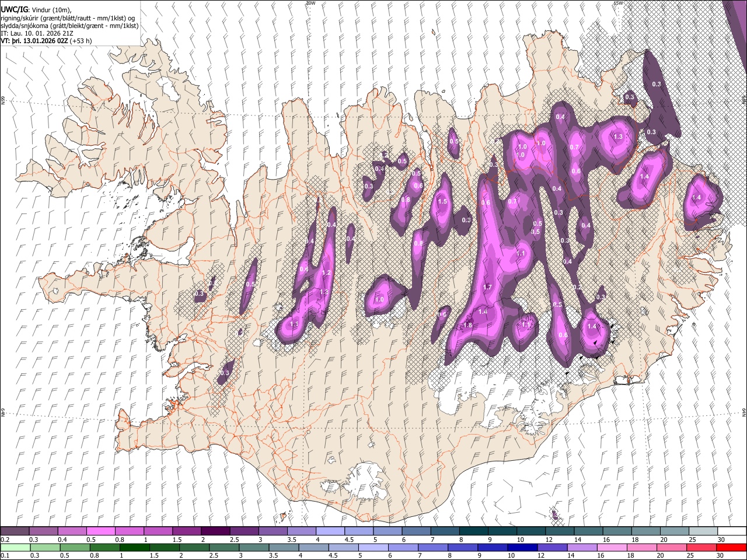747x560 pixels.
Task: Click the pale lavender swatch between 4 and 4.5
Action: (330, 531)
